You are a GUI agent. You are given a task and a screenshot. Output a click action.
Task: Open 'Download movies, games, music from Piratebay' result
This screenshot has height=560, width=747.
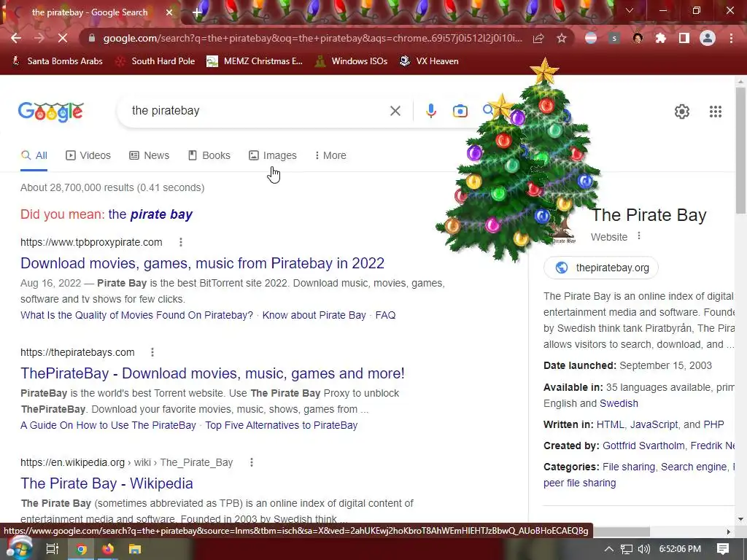tap(203, 263)
